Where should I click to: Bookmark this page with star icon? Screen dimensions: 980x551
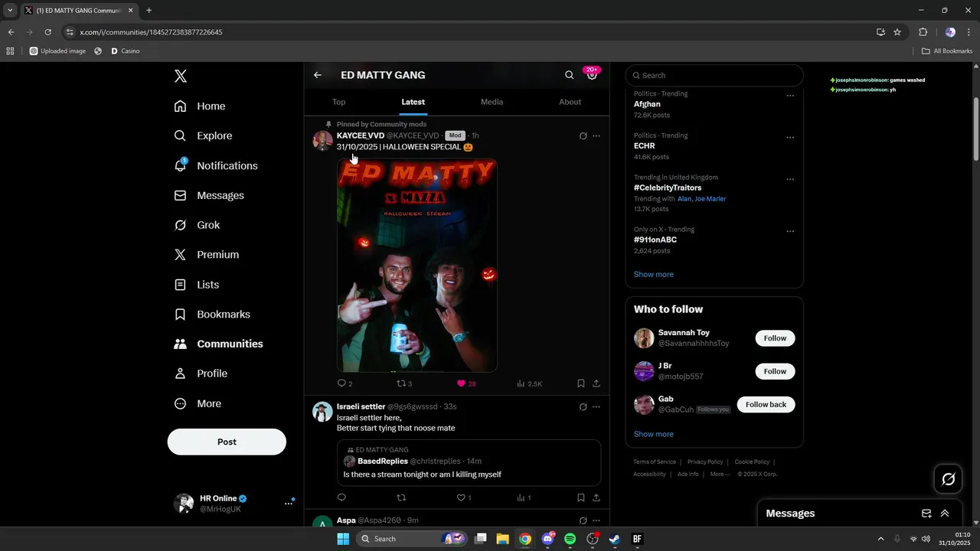click(x=897, y=32)
